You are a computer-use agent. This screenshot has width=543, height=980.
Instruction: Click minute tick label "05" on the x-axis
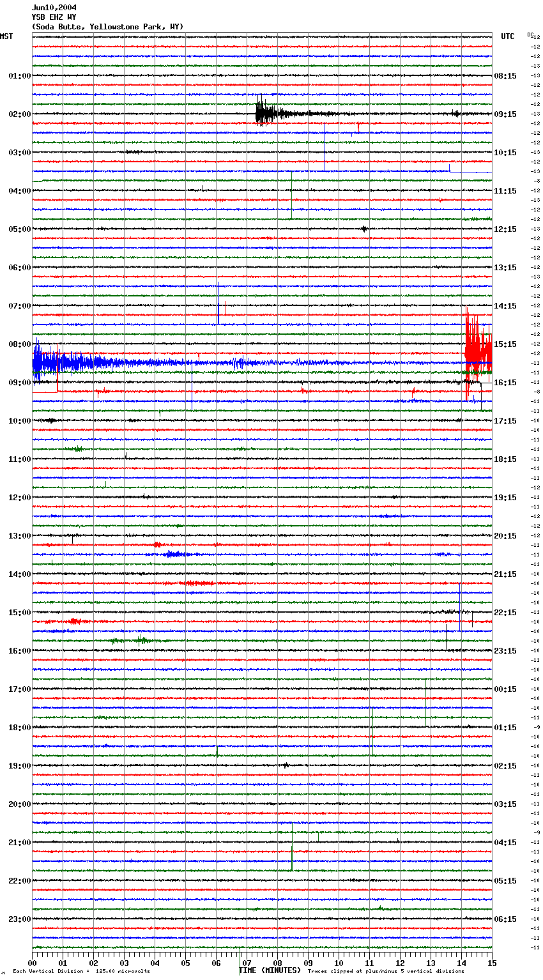point(186,963)
